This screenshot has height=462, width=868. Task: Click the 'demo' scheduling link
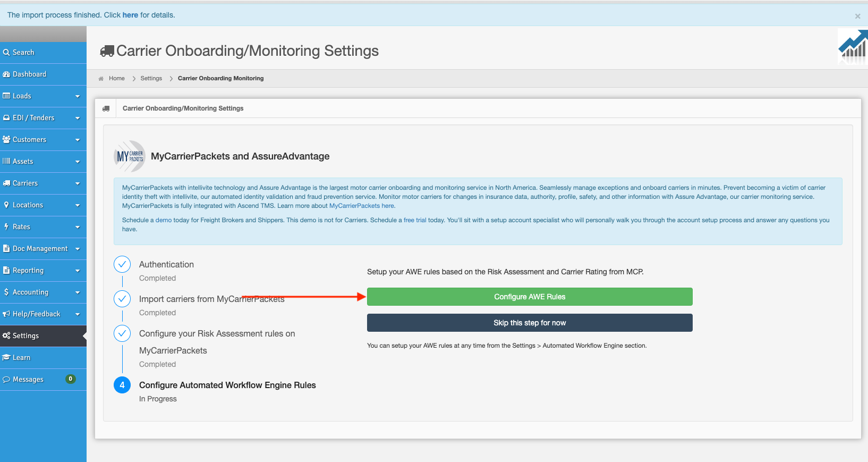point(164,220)
